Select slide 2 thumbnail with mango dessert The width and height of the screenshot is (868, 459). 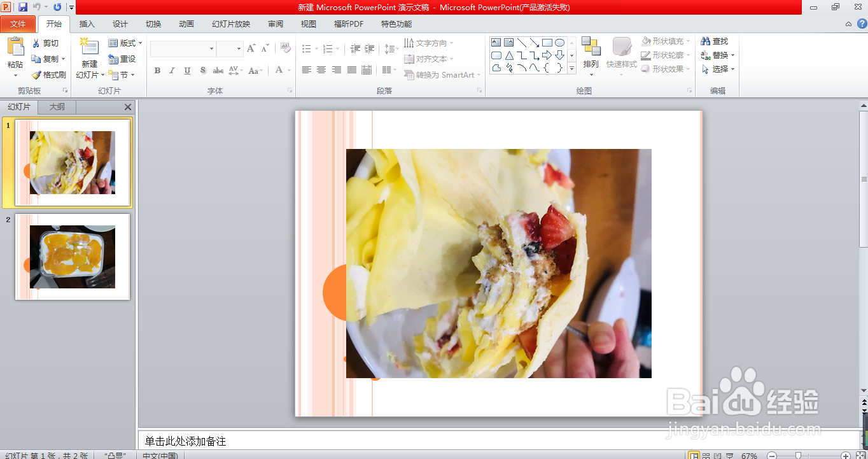pyautogui.click(x=73, y=257)
